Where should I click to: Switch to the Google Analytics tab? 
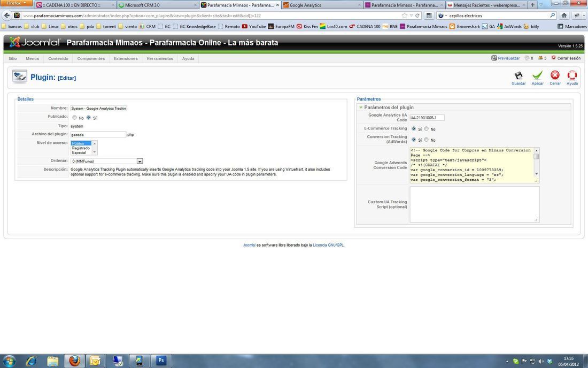coord(321,5)
